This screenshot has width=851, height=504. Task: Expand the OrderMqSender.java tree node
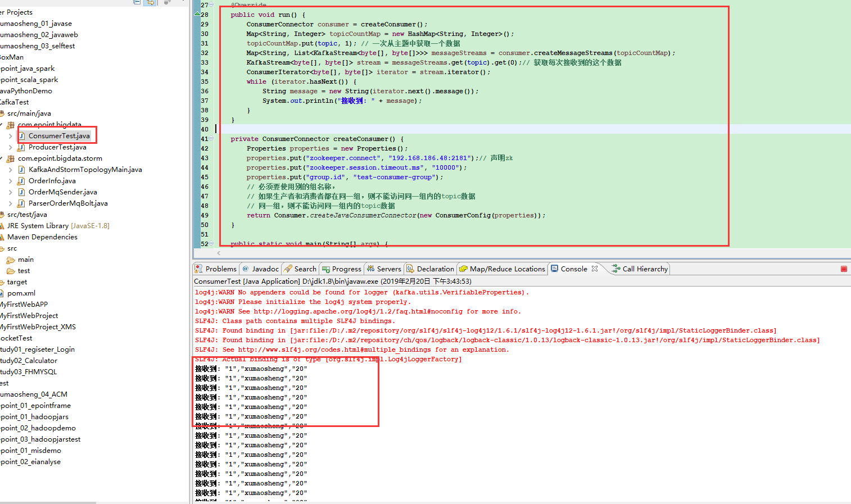tap(11, 192)
